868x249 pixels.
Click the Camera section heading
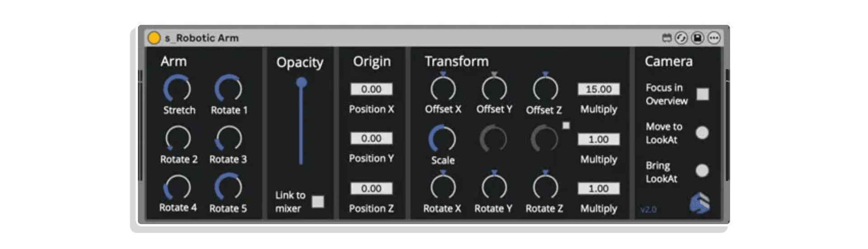[x=669, y=61]
